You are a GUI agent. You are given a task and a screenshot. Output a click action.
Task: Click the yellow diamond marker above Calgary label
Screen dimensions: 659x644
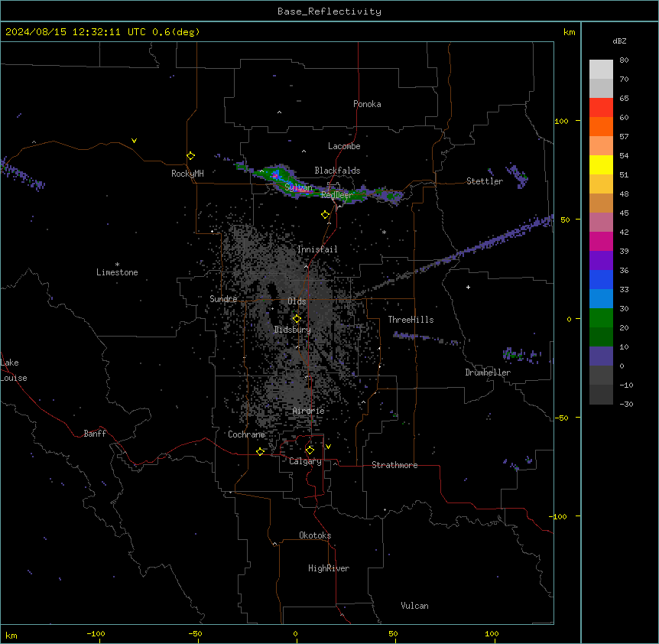[310, 450]
